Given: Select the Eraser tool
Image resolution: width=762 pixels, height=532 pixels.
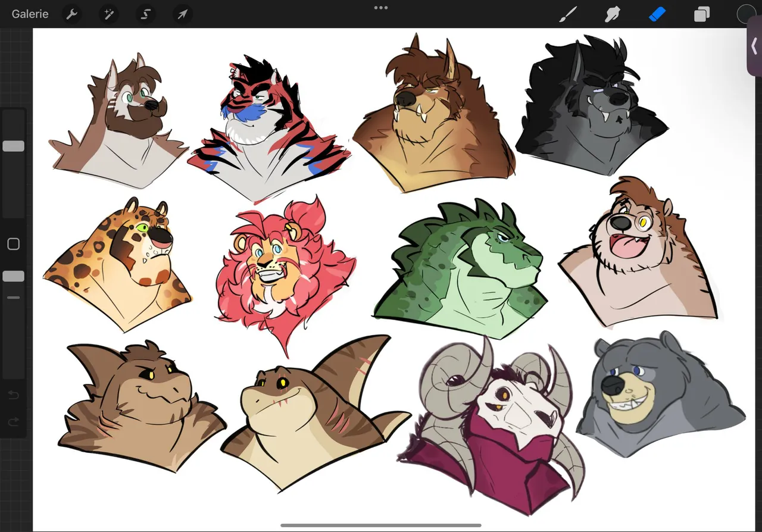Looking at the screenshot, I should [657, 14].
